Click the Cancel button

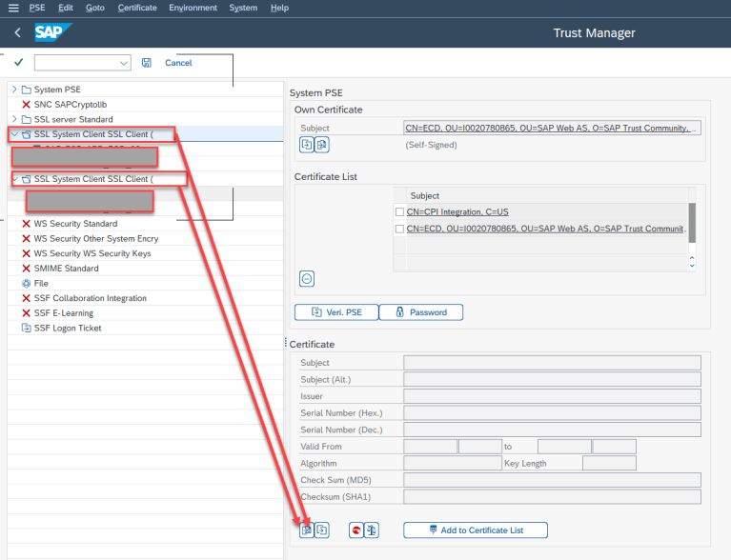(x=178, y=63)
